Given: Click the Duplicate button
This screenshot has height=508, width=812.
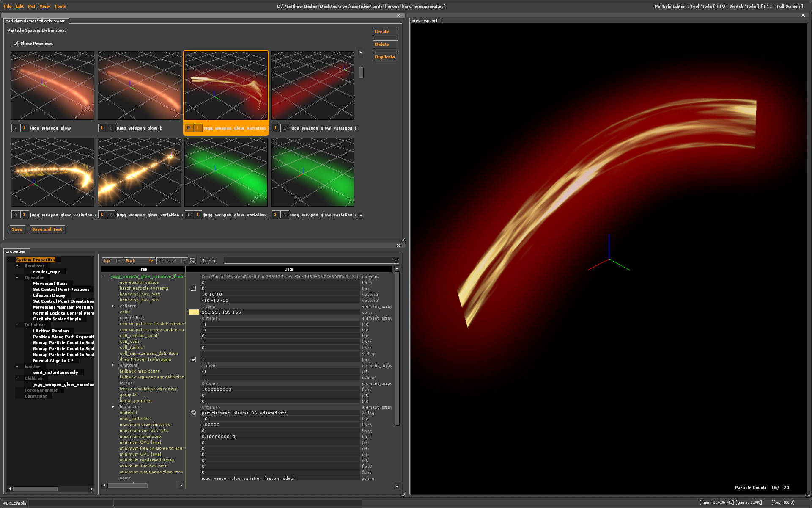Looking at the screenshot, I should pyautogui.click(x=385, y=57).
